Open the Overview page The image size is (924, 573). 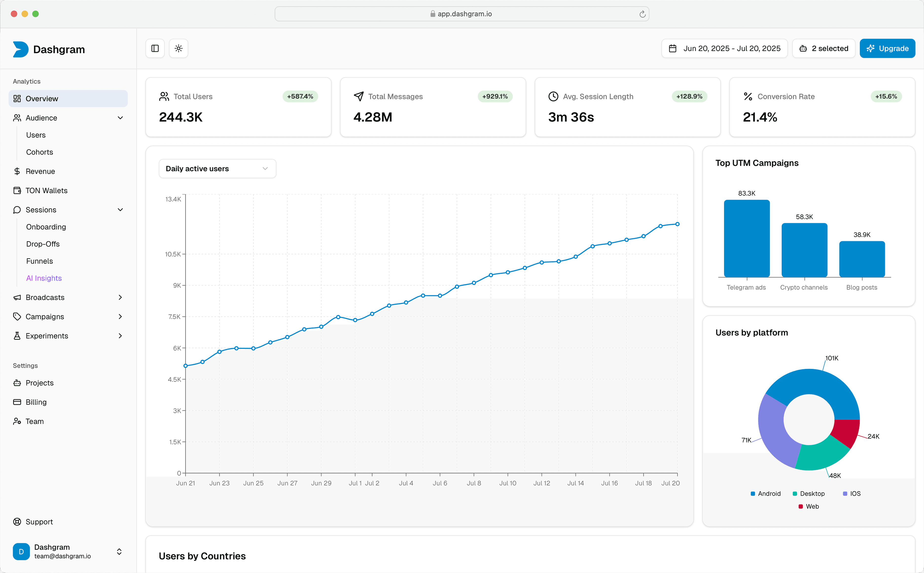[x=68, y=99]
